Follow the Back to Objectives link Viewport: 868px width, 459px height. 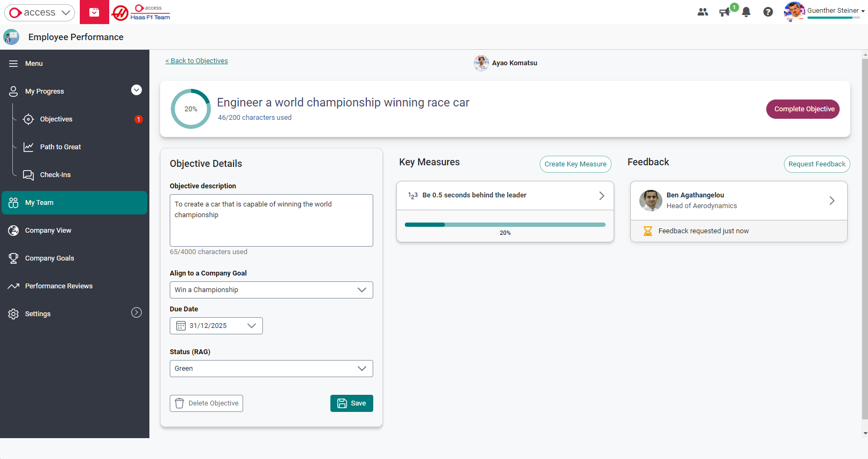coord(197,61)
